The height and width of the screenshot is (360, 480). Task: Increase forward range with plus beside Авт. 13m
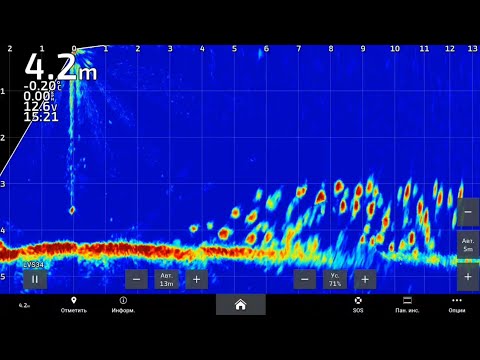[x=197, y=279]
